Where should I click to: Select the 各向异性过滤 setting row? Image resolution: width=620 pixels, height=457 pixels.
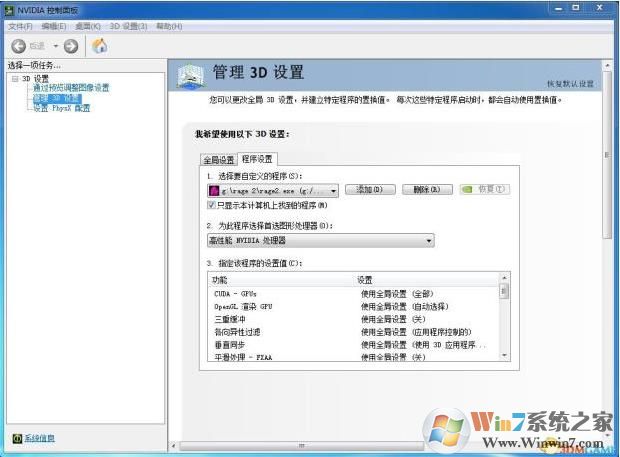click(353, 332)
